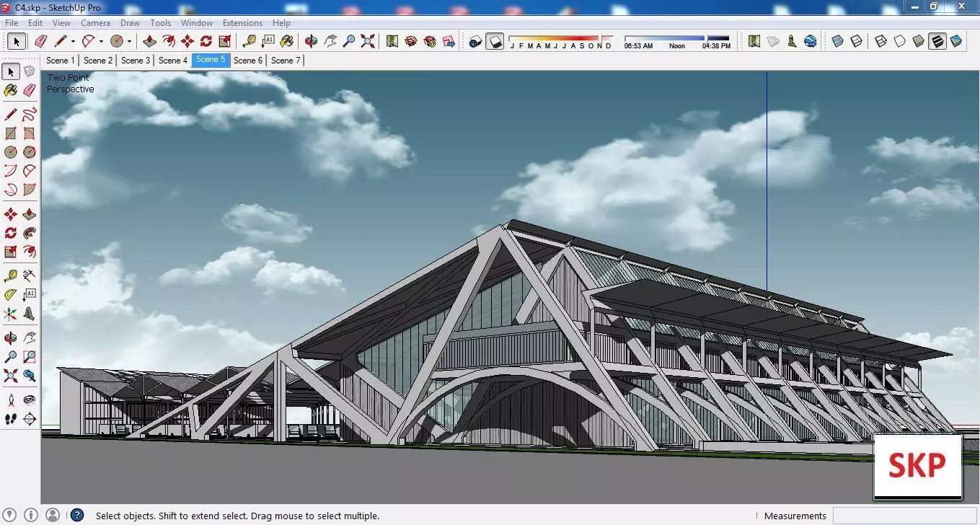
Task: Expand the Arc tool dropdown arrow
Action: [101, 41]
